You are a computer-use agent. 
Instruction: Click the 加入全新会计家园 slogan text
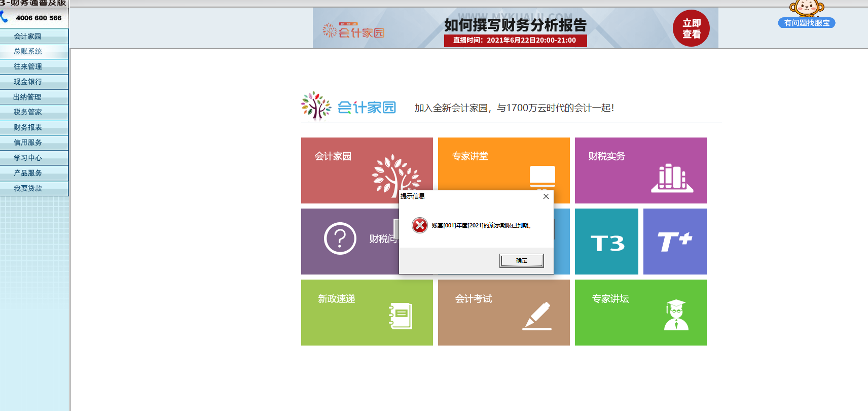click(x=514, y=108)
